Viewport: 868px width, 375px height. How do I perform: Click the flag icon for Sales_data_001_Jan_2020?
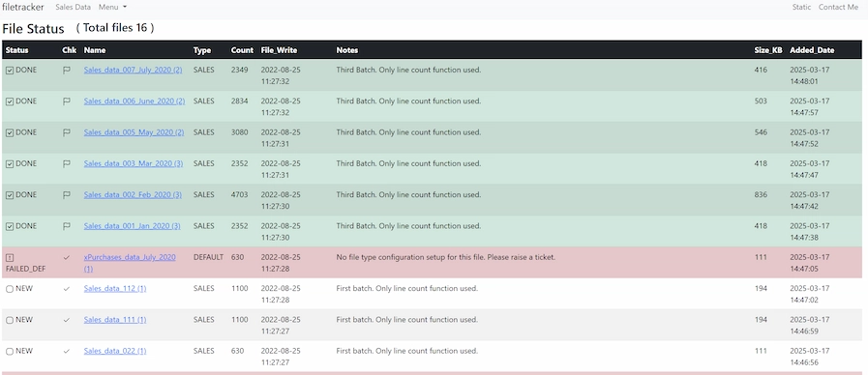click(67, 226)
